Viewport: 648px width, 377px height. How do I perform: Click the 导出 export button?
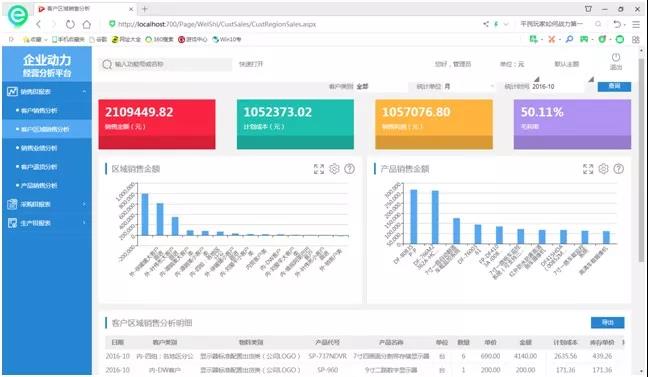pos(608,322)
